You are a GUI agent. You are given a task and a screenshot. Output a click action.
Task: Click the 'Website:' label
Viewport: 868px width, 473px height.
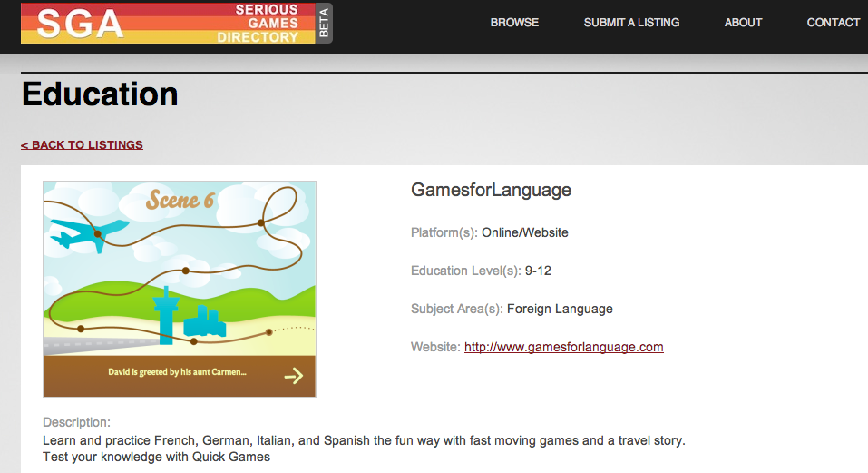435,348
